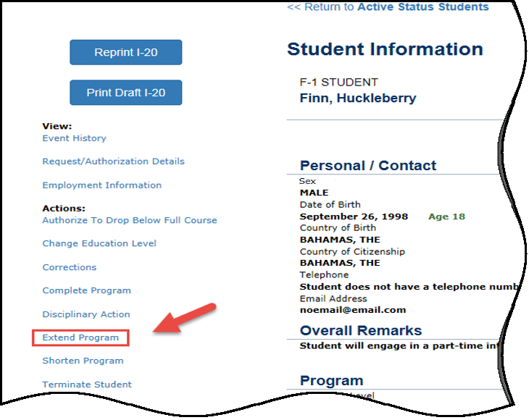Click the Overall Remarks section heading
The height and width of the screenshot is (420, 529).
360,331
